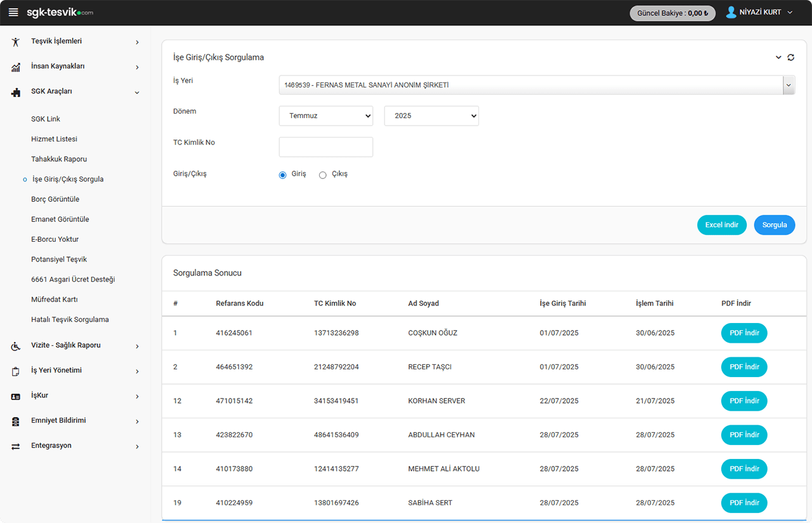Refresh the İşe Giriş/Çıkış Sorgulama panel
Screen dimensions: 812x523
[x=790, y=57]
